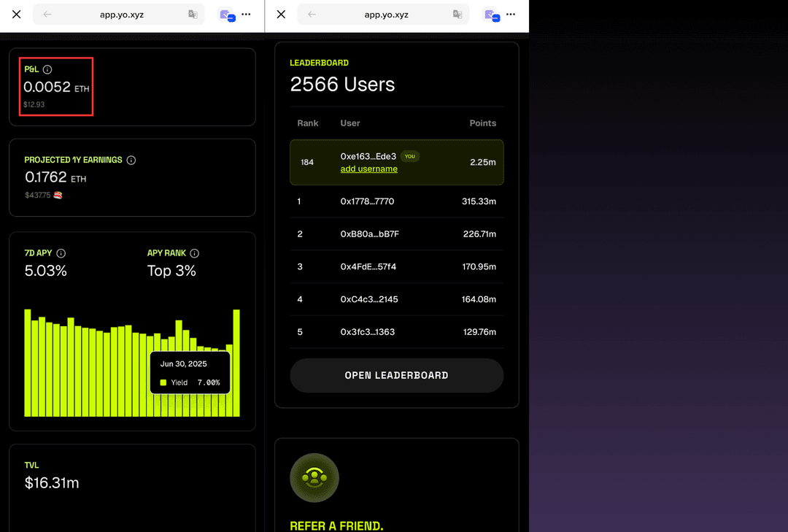
Task: Click info icon beside Projected 1Y Earnings
Action: pyautogui.click(x=131, y=160)
